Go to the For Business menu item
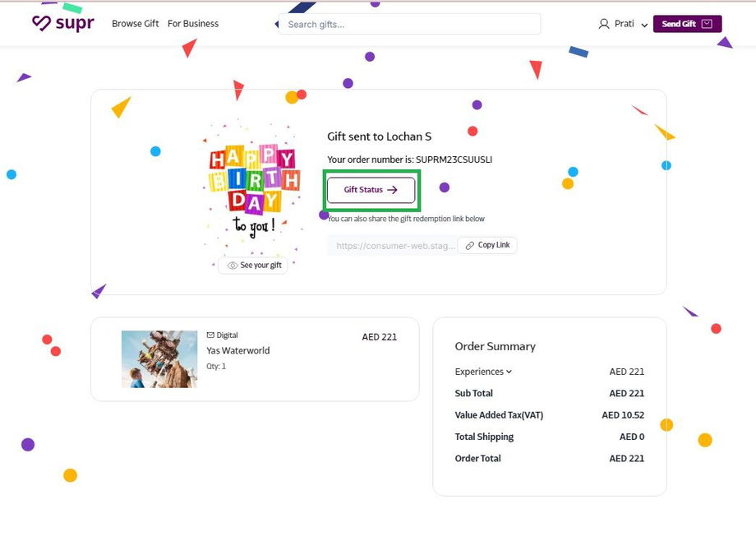 coord(193,24)
